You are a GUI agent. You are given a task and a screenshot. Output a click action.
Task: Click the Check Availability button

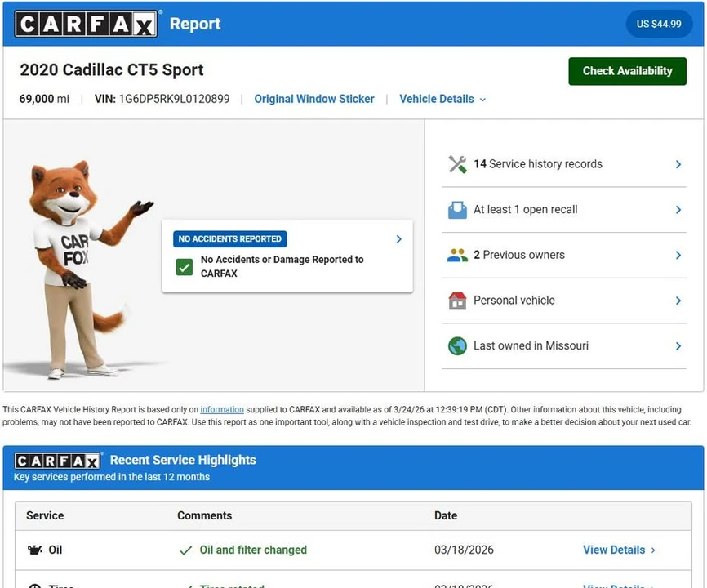tap(627, 71)
